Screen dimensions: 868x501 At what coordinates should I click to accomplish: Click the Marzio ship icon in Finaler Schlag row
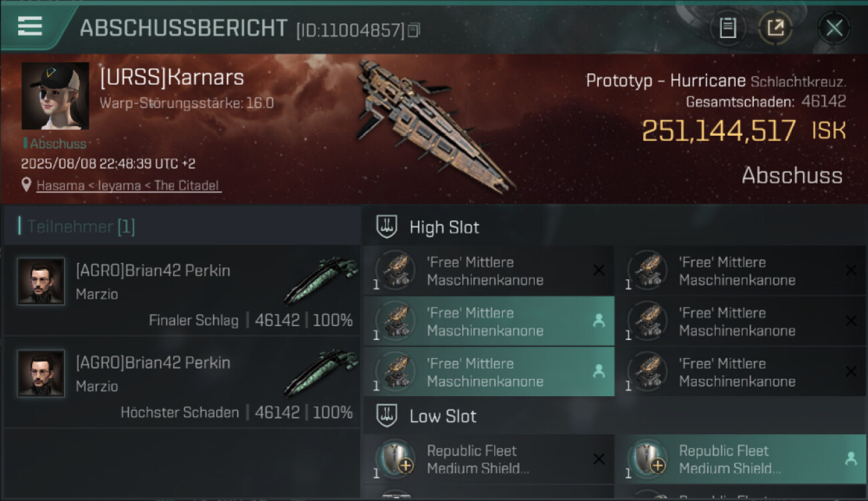point(319,281)
